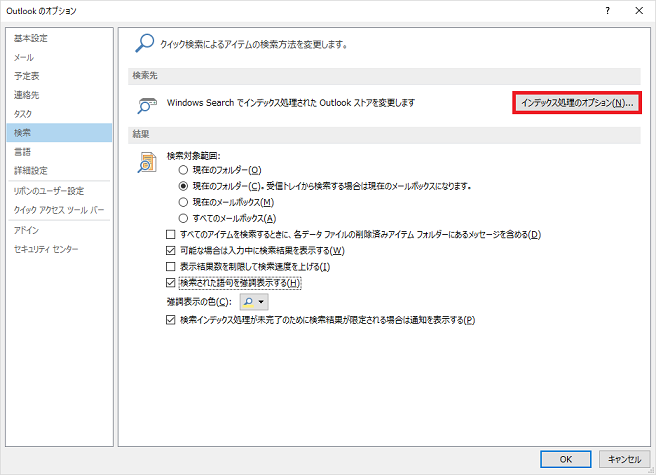Click 強調表示の色(C): label
Viewport: 656px width, 475px height.
199,302
